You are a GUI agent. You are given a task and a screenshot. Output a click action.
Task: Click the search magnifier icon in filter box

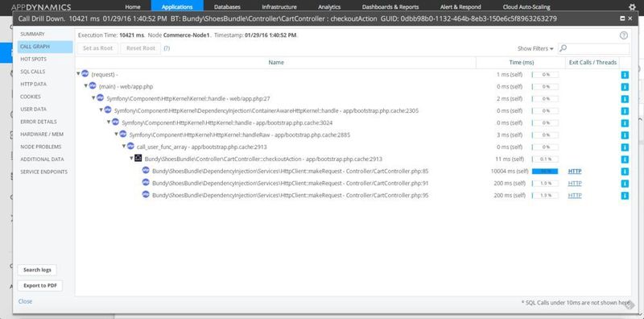(563, 48)
